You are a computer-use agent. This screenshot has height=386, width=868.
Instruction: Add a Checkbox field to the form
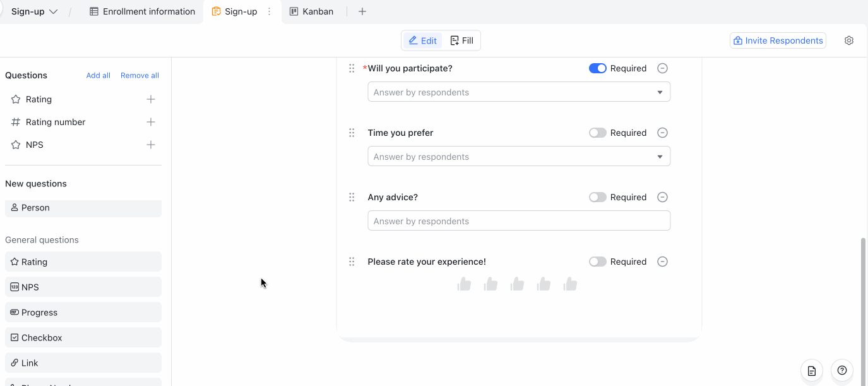click(x=83, y=337)
